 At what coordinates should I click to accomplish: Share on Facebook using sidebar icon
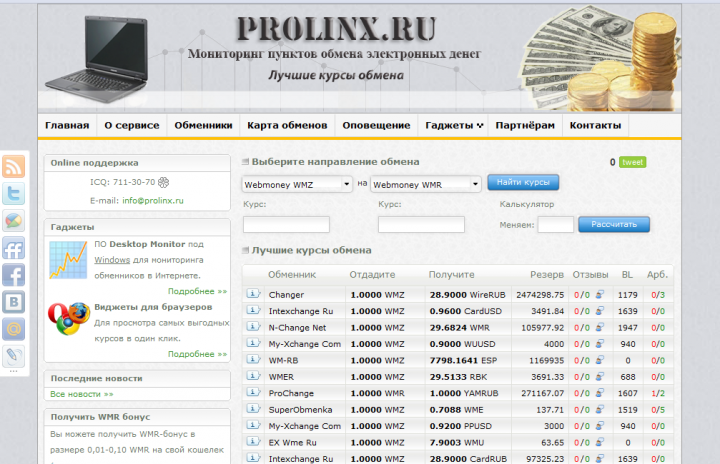[x=13, y=275]
